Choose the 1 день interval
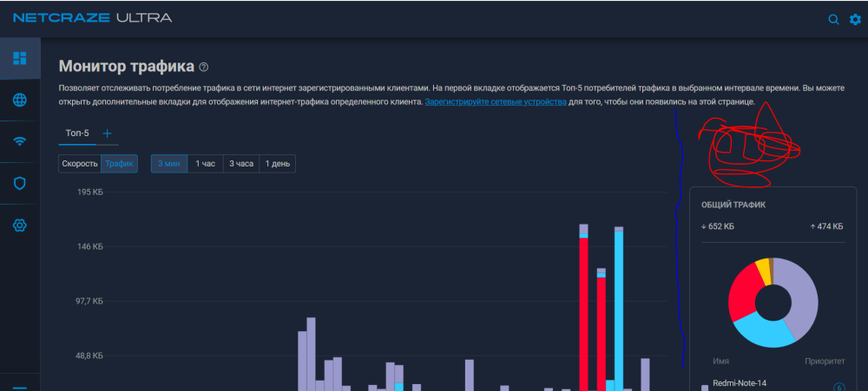 click(278, 164)
